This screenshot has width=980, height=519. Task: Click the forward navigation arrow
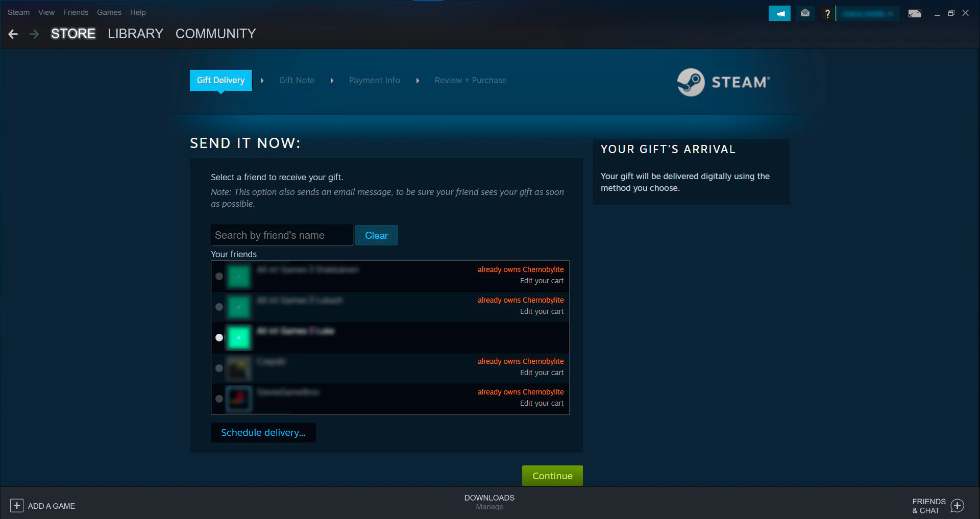(34, 34)
